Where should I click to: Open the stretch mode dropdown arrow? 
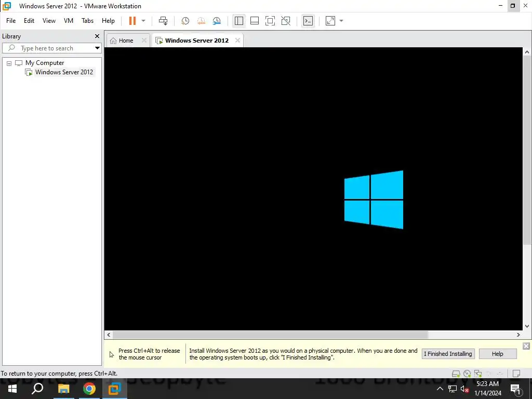click(x=341, y=21)
